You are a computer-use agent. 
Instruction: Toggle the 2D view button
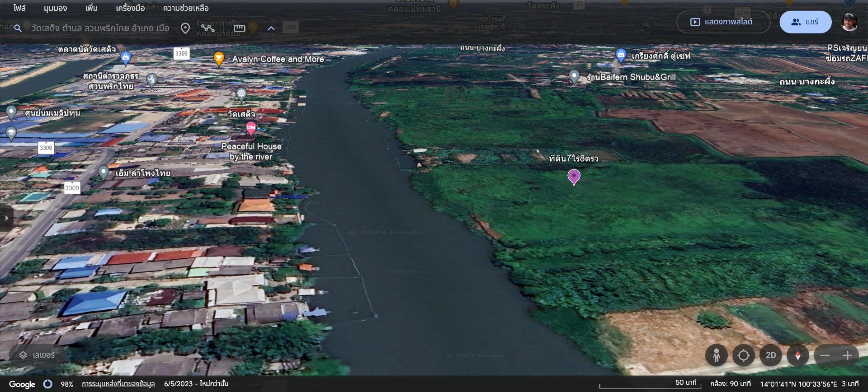pyautogui.click(x=770, y=355)
